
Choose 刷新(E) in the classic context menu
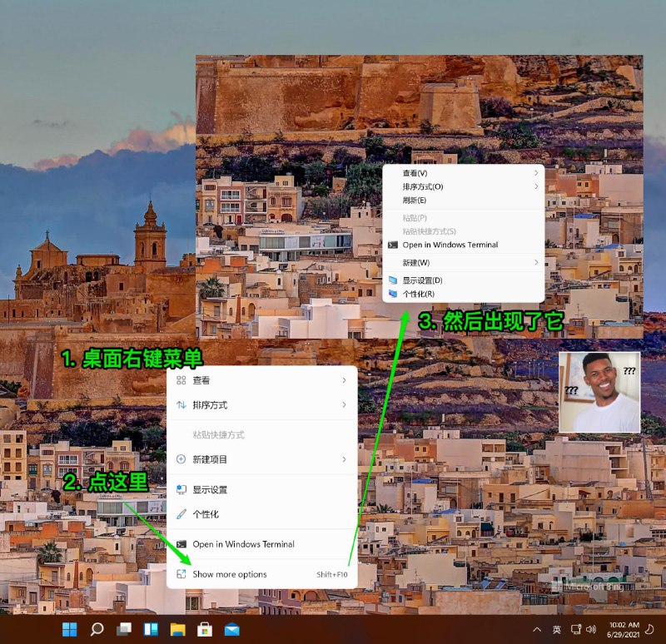click(415, 201)
